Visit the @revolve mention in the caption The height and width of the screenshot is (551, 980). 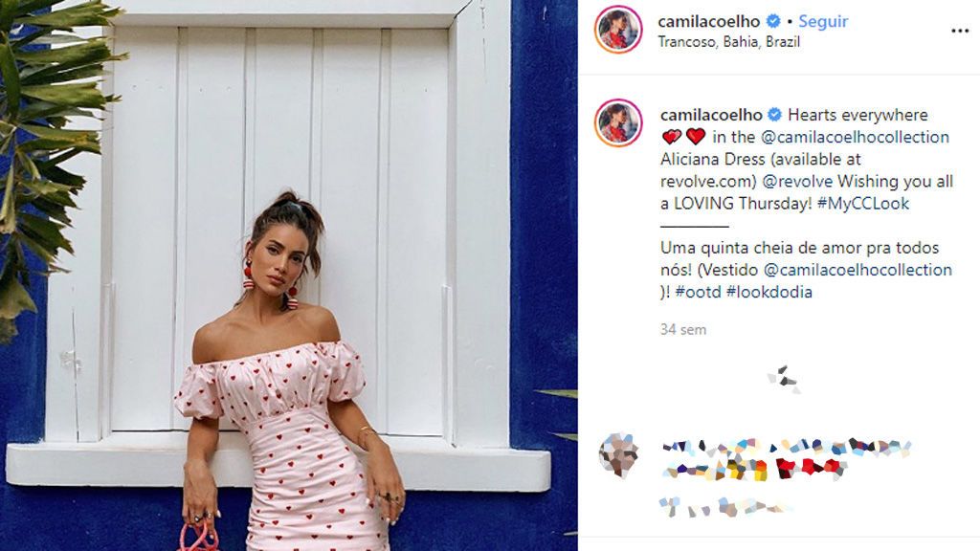tap(797, 181)
